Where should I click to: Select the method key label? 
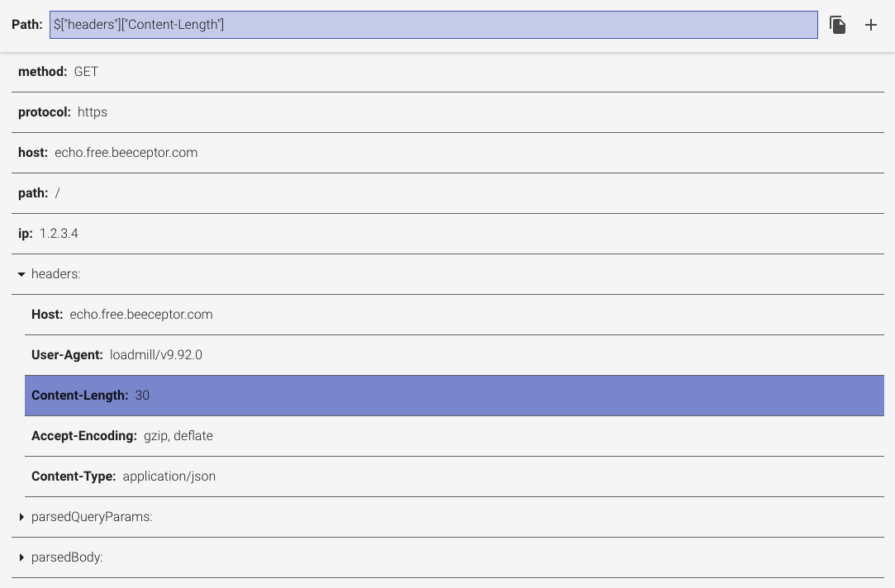tap(42, 72)
